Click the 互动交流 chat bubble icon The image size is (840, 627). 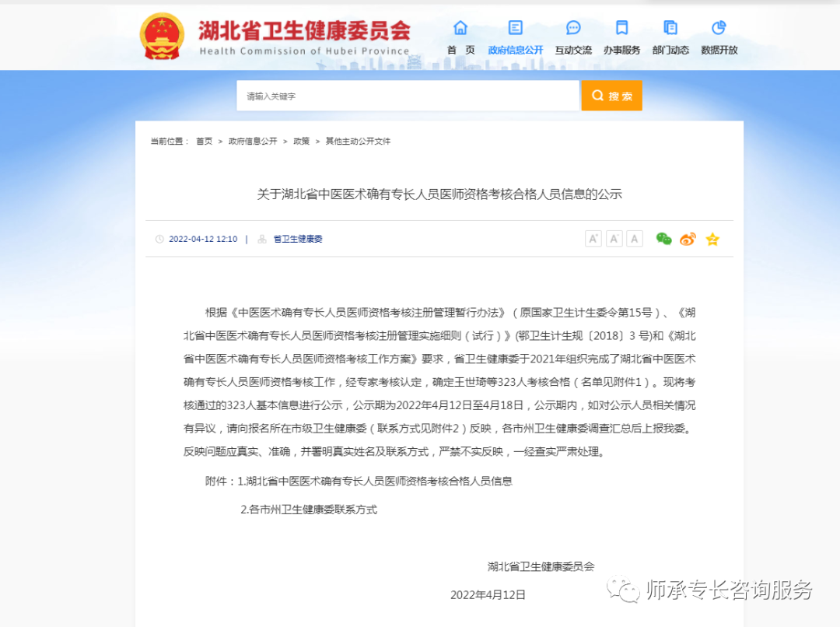tap(573, 27)
